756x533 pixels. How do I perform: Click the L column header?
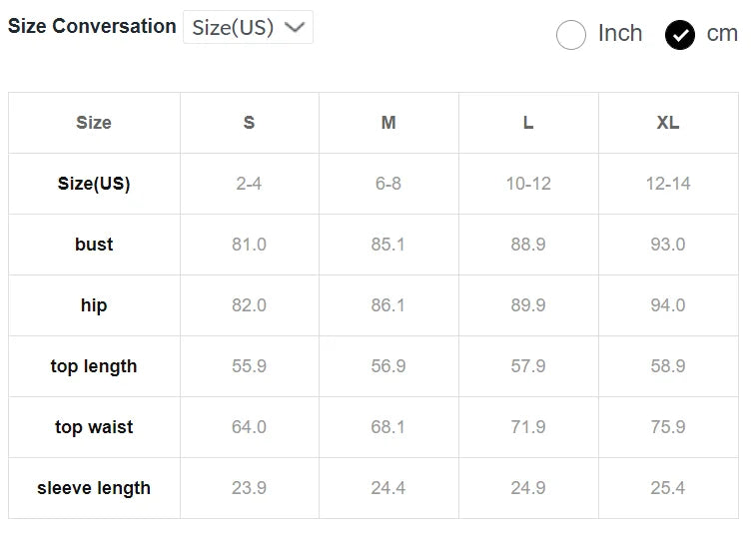528,123
